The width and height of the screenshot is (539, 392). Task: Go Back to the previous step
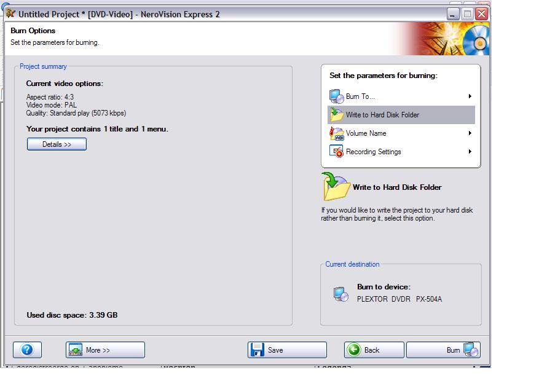(374, 350)
